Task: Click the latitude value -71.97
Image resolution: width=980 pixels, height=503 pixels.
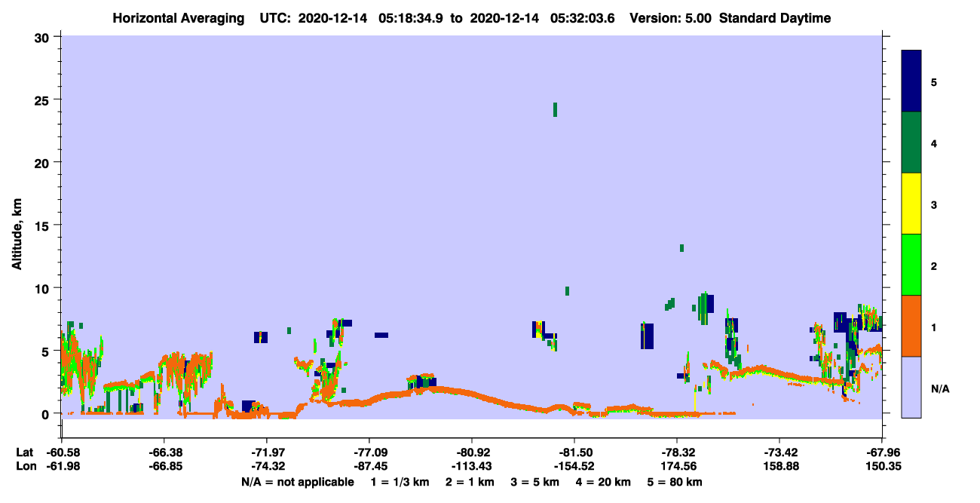Action: 267,452
